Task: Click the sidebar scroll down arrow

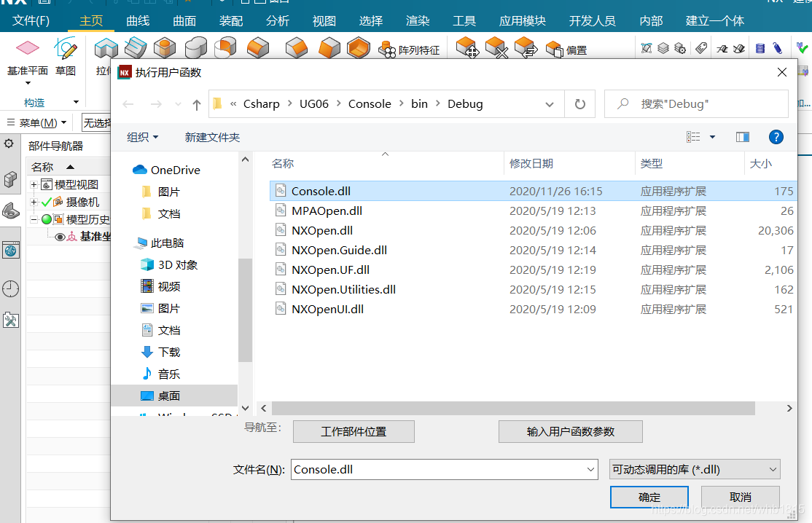Action: [246, 408]
